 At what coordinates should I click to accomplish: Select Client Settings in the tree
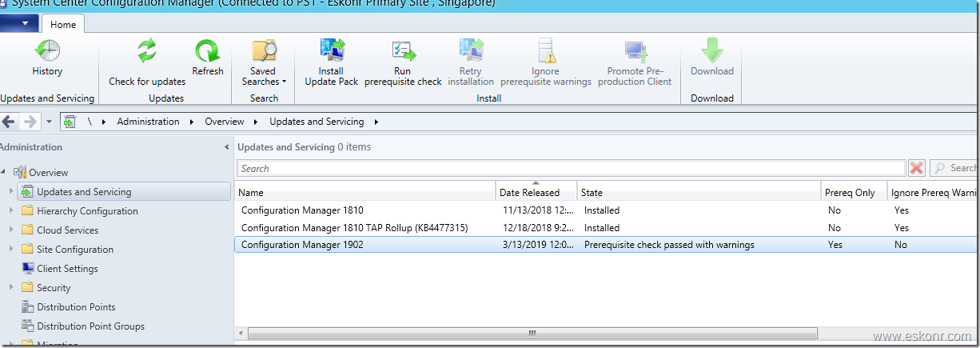[67, 269]
